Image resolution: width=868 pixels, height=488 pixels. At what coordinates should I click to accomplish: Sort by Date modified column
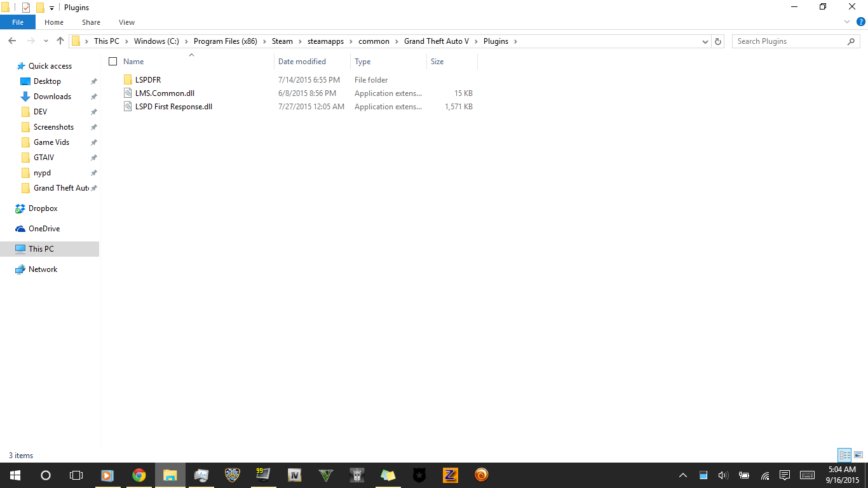point(302,62)
